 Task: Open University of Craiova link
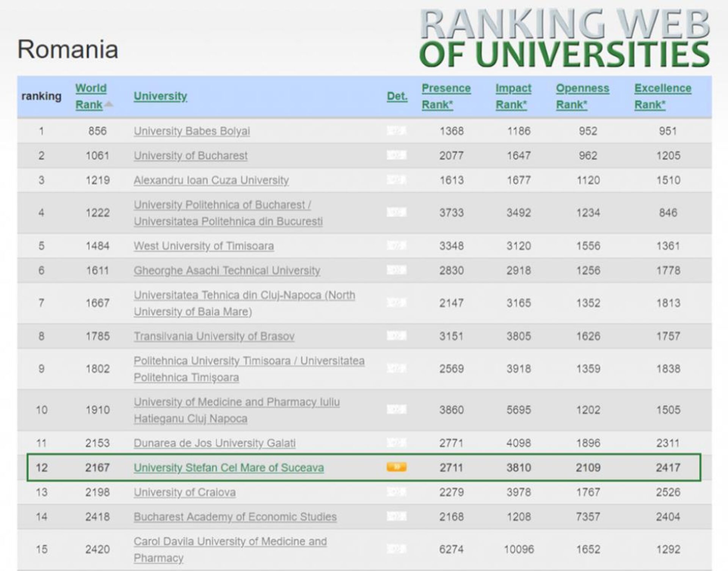184,492
